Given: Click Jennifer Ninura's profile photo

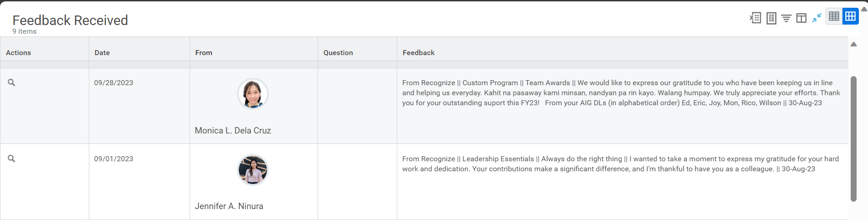Looking at the screenshot, I should [x=253, y=170].
